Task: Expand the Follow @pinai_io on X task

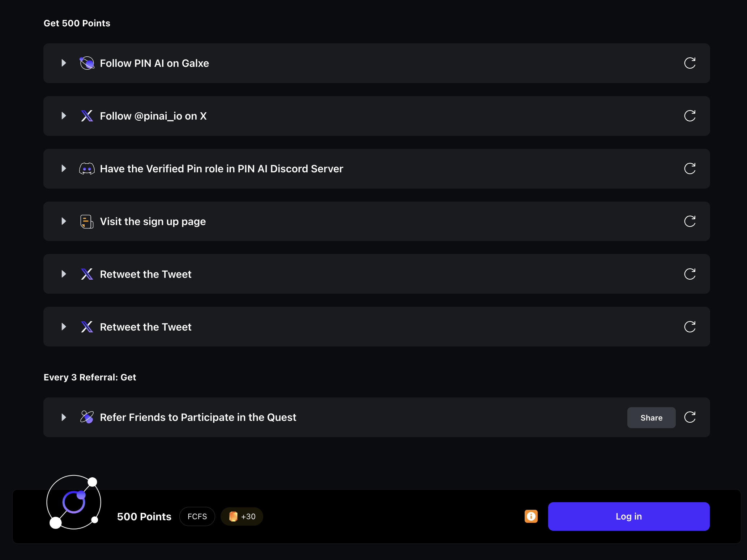Action: pos(64,116)
